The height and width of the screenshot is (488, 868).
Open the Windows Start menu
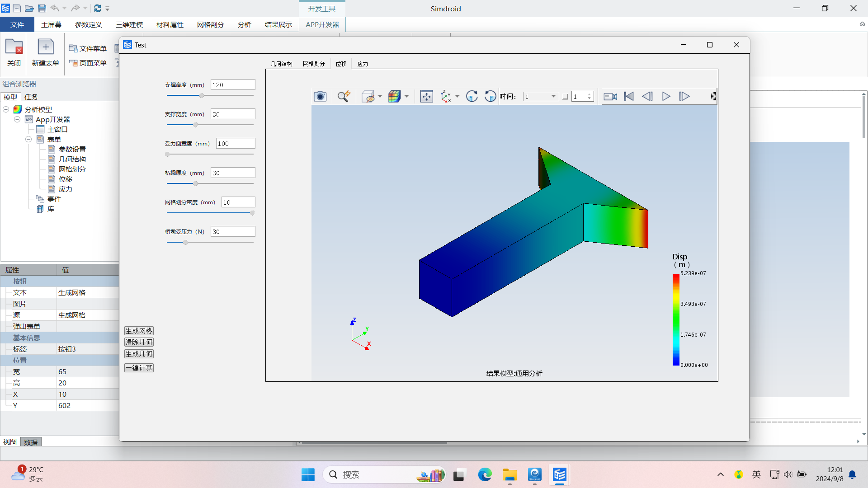tap(308, 474)
